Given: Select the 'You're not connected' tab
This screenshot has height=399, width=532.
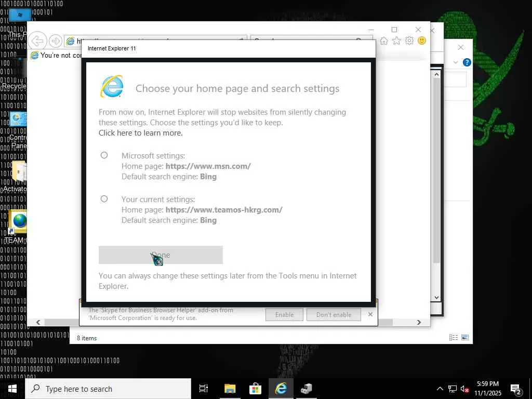Looking at the screenshot, I should coord(56,55).
